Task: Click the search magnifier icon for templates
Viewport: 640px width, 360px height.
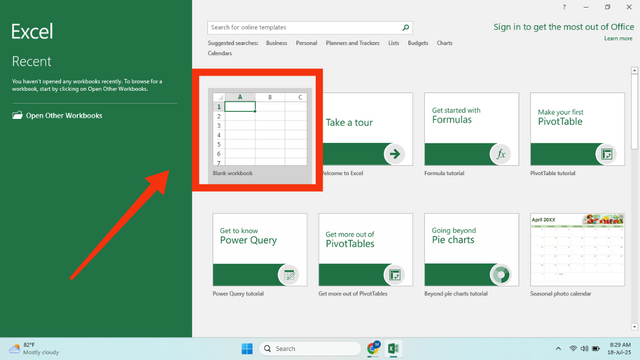Action: [x=405, y=27]
